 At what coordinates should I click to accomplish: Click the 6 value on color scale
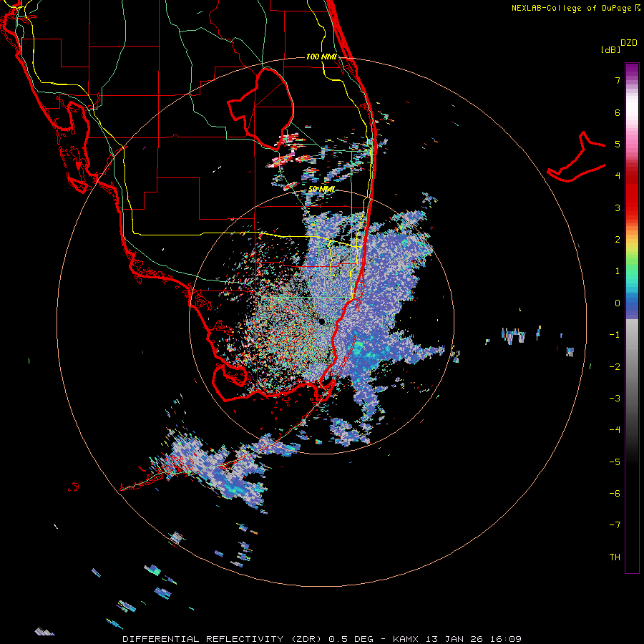618,112
